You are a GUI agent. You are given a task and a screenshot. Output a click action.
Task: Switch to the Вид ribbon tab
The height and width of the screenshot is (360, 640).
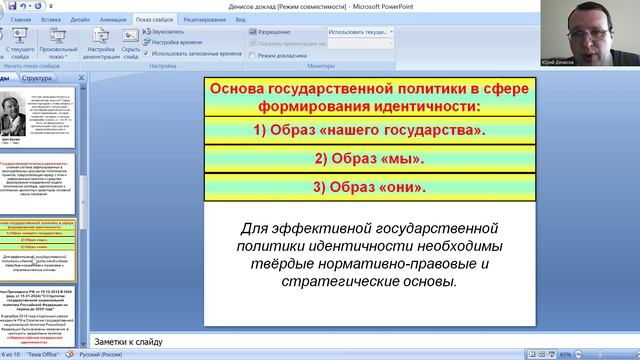[240, 20]
